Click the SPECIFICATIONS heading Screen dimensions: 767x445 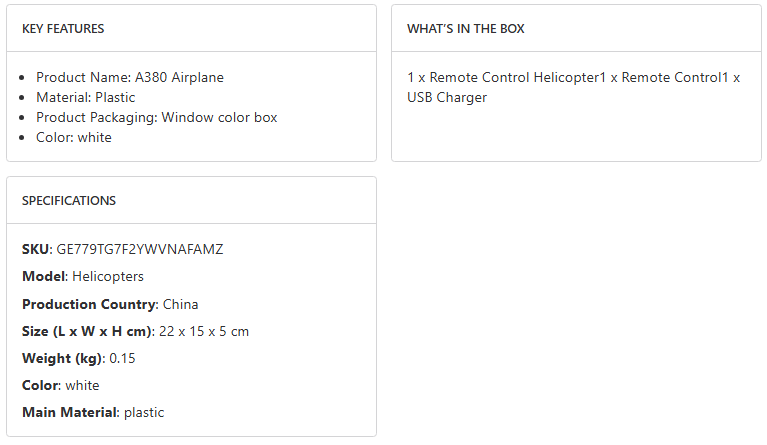click(69, 201)
